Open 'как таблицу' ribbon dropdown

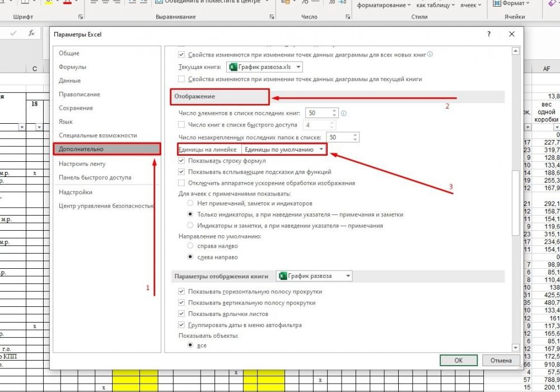435,5
